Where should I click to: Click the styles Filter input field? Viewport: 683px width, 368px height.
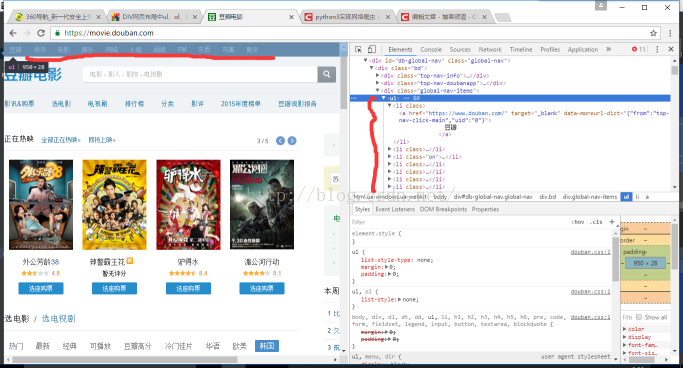pos(460,222)
